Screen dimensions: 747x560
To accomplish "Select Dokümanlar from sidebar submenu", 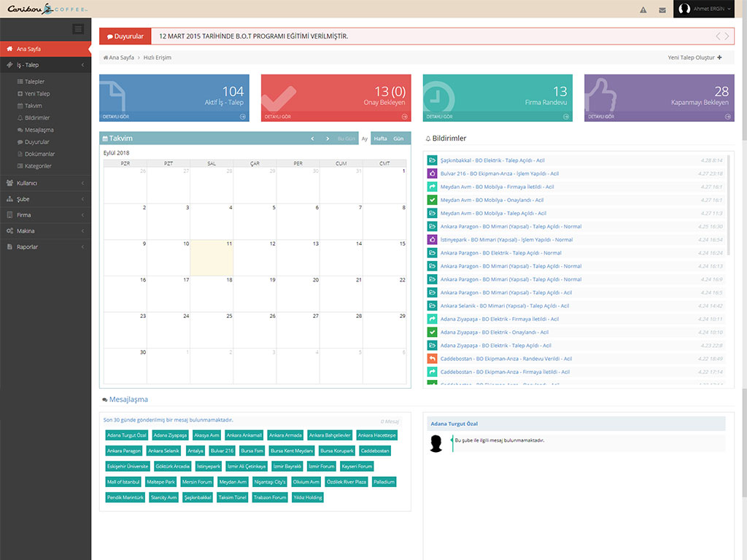I will click(39, 154).
